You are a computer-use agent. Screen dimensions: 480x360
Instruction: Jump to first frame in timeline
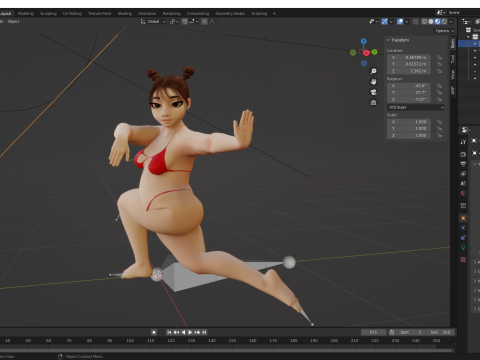pos(169,332)
